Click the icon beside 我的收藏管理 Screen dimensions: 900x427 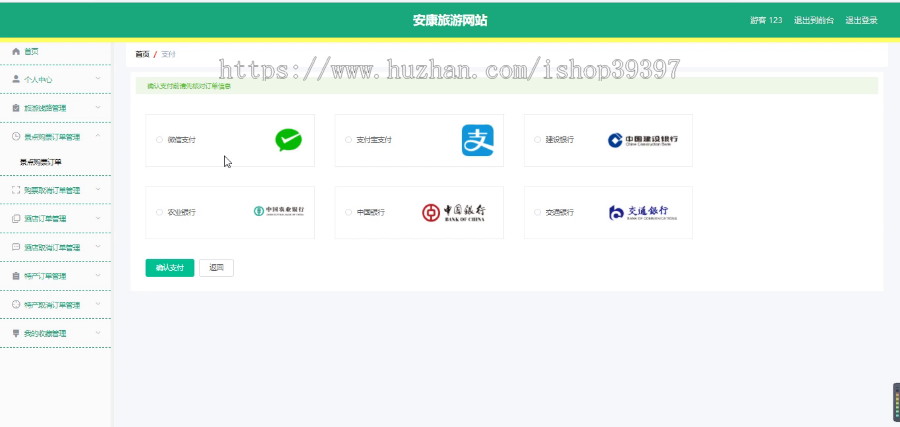point(16,333)
